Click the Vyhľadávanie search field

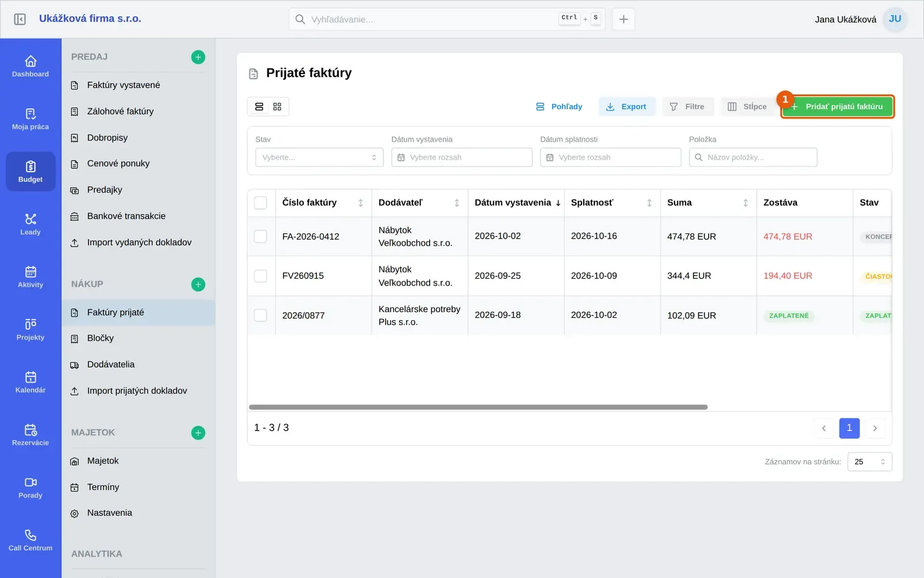click(446, 19)
